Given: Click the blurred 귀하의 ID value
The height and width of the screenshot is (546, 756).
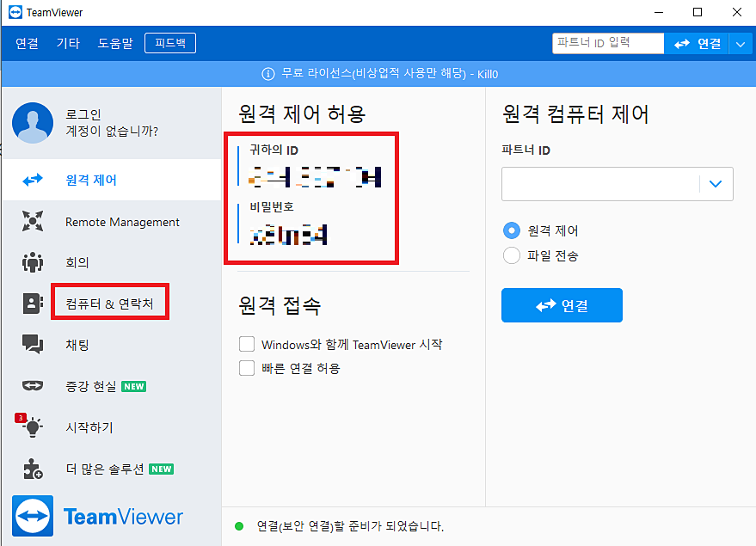Looking at the screenshot, I should coord(315,176).
